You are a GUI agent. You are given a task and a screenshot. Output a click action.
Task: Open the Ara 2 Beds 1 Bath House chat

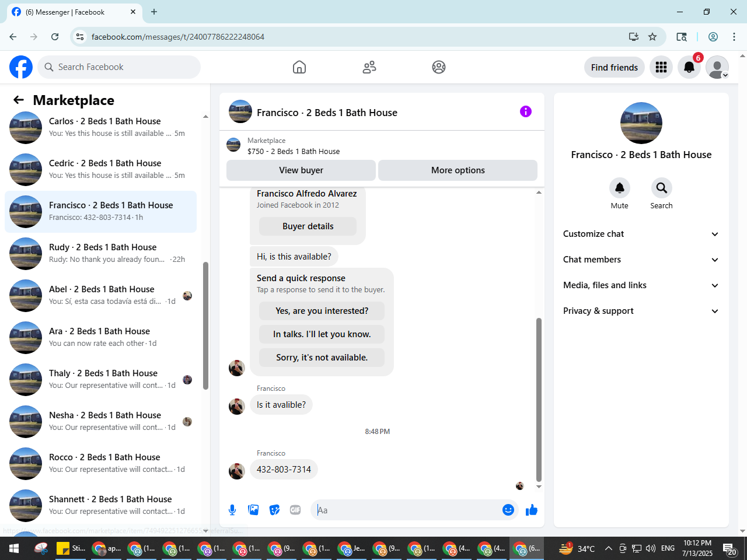click(x=100, y=338)
